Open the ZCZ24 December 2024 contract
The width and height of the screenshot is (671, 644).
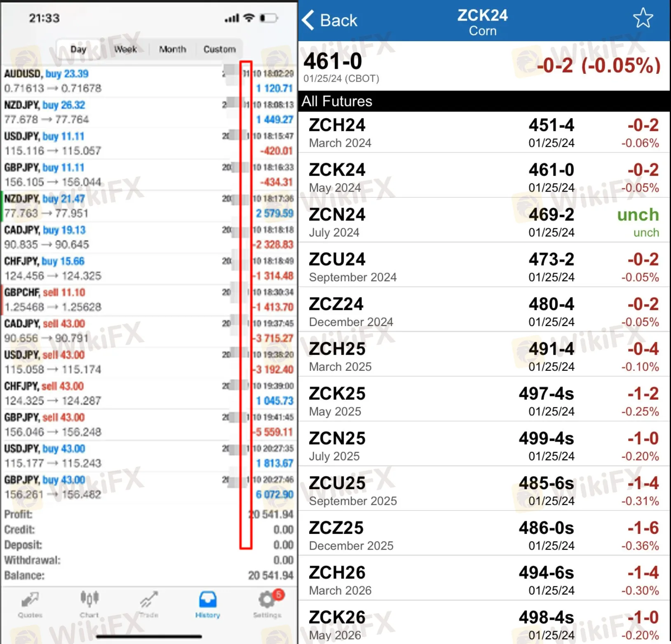(483, 312)
